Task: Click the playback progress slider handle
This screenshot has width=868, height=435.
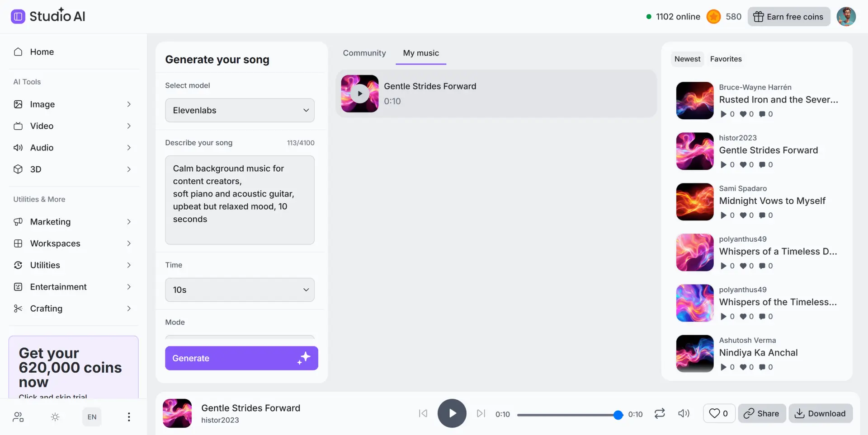Action: point(618,415)
